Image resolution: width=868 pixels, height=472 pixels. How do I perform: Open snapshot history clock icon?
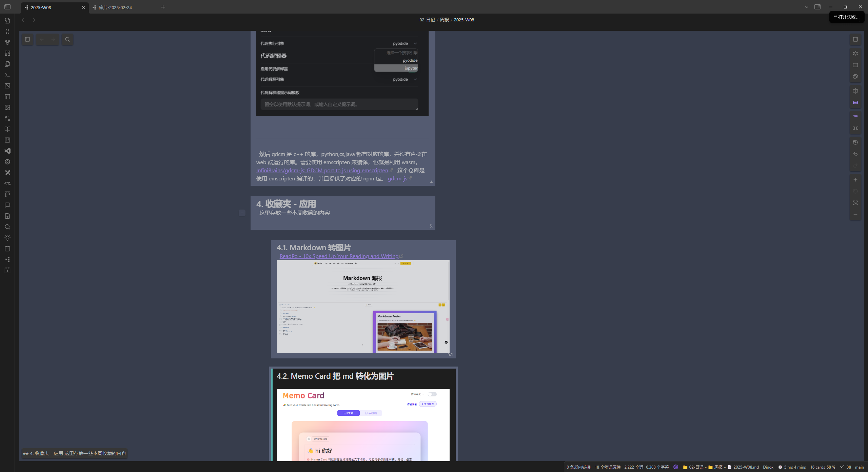(855, 142)
